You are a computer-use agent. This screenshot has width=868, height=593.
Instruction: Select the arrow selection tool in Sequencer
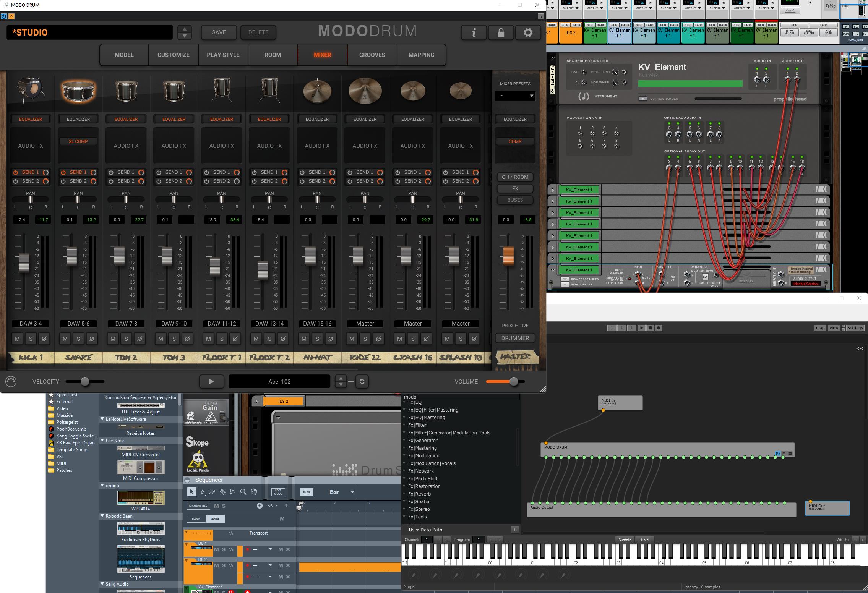(x=192, y=492)
